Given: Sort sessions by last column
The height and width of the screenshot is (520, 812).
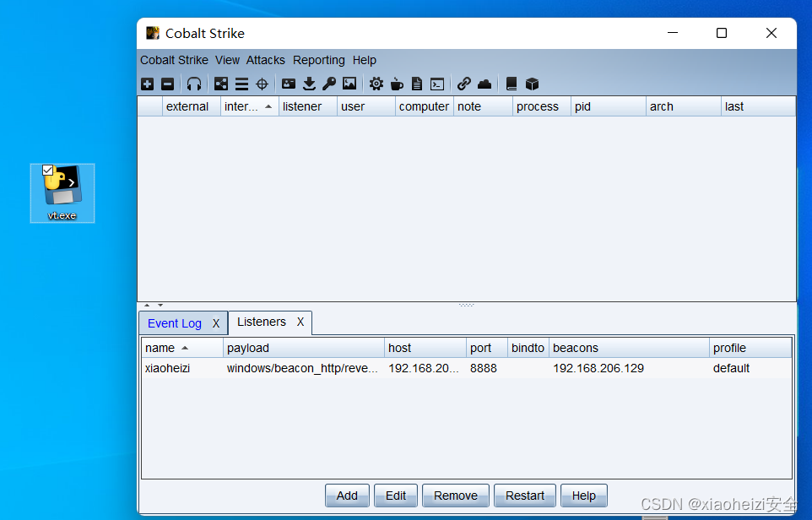Looking at the screenshot, I should [x=758, y=106].
